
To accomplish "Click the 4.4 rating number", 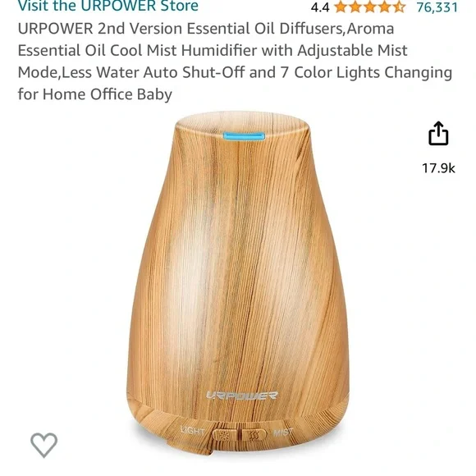I will pyautogui.click(x=320, y=7).
